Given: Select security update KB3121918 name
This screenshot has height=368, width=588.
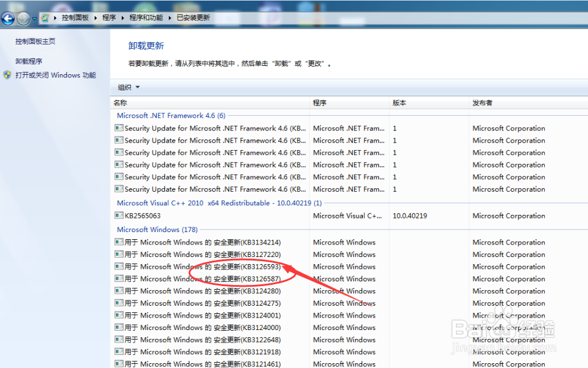Looking at the screenshot, I should 203,352.
